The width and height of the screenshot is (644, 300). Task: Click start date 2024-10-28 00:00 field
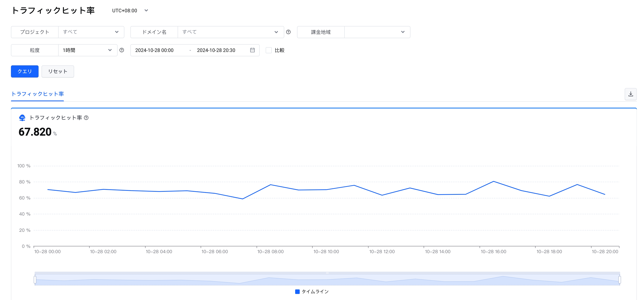(154, 50)
